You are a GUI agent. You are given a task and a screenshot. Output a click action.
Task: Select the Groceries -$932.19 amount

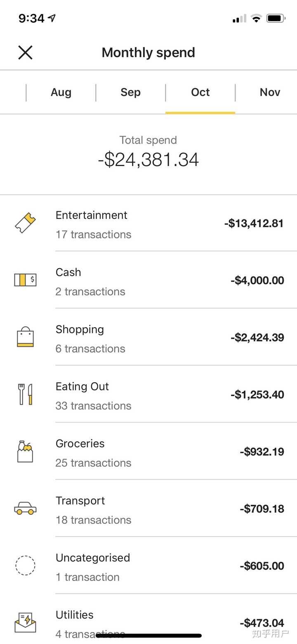pos(262,452)
